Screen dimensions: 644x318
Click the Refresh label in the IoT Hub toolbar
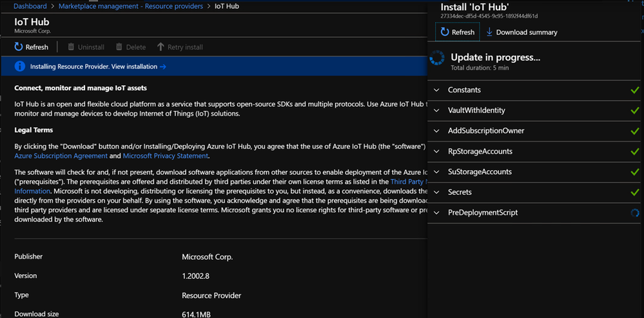37,47
